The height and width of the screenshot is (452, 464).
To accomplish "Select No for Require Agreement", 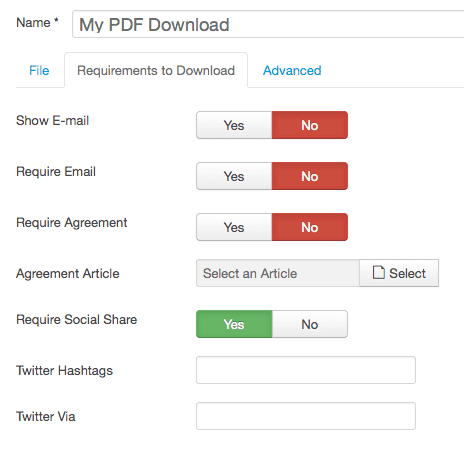I will (x=310, y=227).
